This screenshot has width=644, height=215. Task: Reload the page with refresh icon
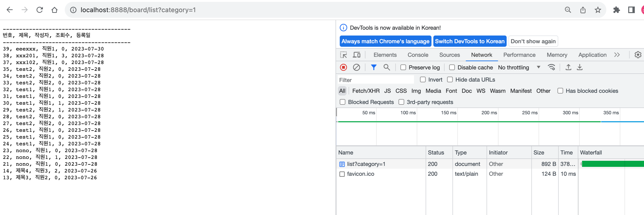click(39, 10)
